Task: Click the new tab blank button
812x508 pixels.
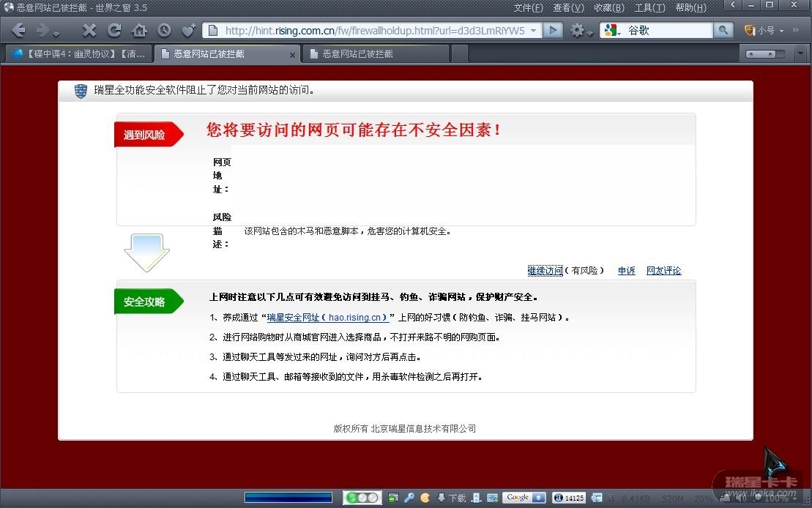Action: click(459, 54)
